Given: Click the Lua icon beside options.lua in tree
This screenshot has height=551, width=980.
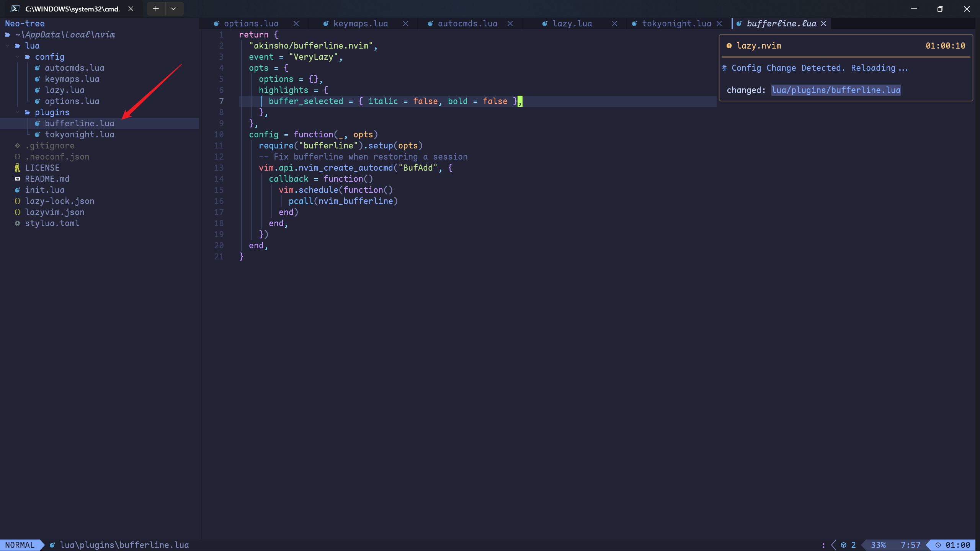Looking at the screenshot, I should pyautogui.click(x=37, y=101).
